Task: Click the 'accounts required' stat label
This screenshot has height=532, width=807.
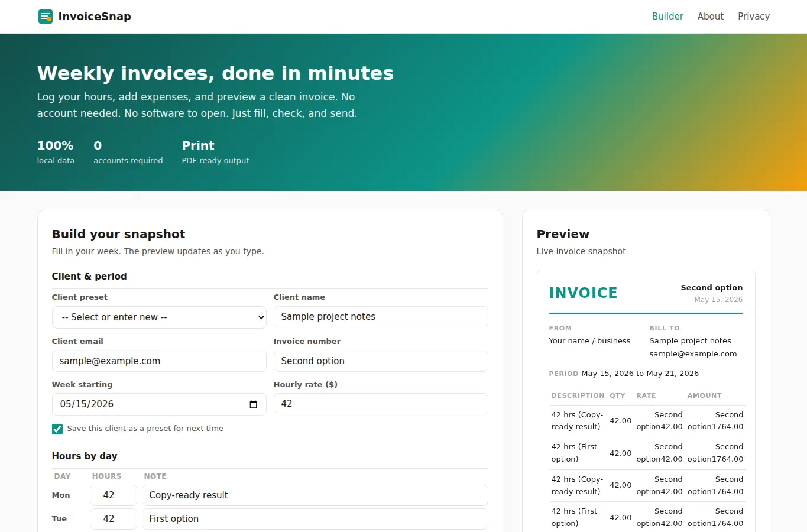Action: tap(128, 160)
